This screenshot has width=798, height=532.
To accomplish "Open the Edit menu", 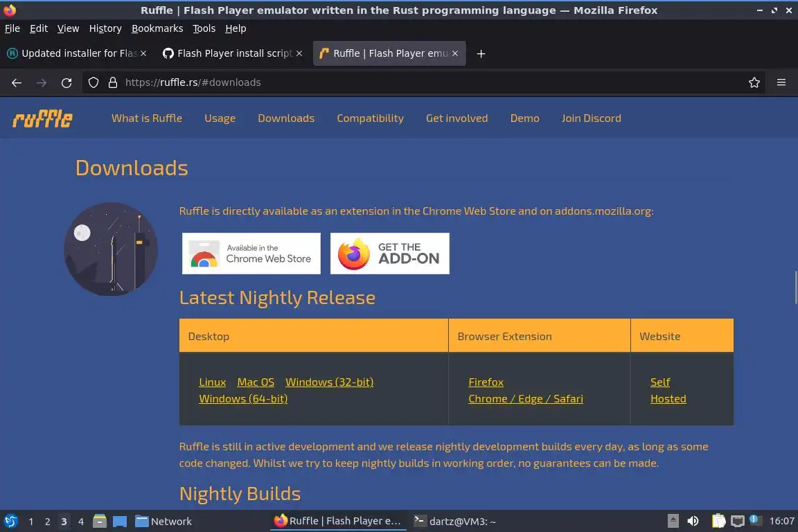I will (39, 28).
